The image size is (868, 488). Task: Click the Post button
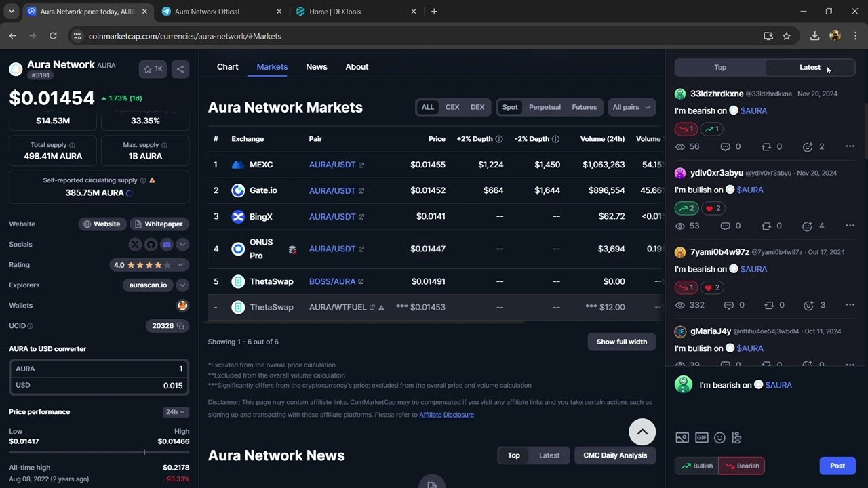pos(837,466)
